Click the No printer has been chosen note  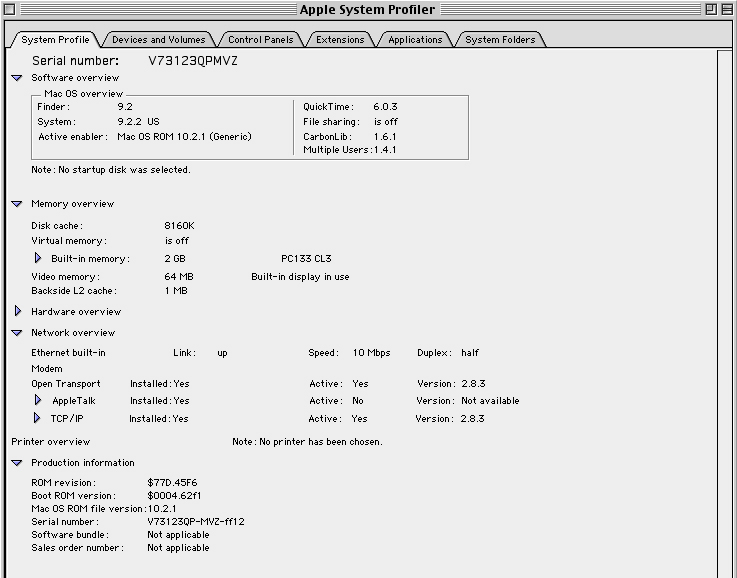[x=307, y=442]
